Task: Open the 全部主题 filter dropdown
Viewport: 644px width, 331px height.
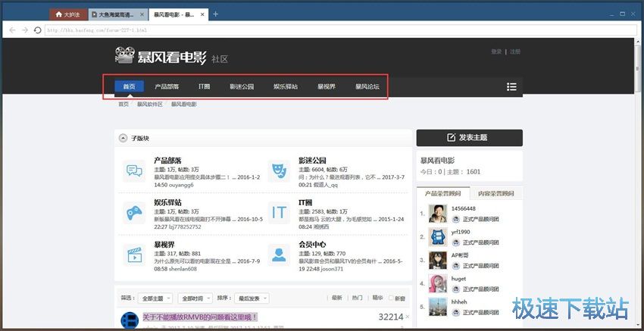Action: pos(155,298)
